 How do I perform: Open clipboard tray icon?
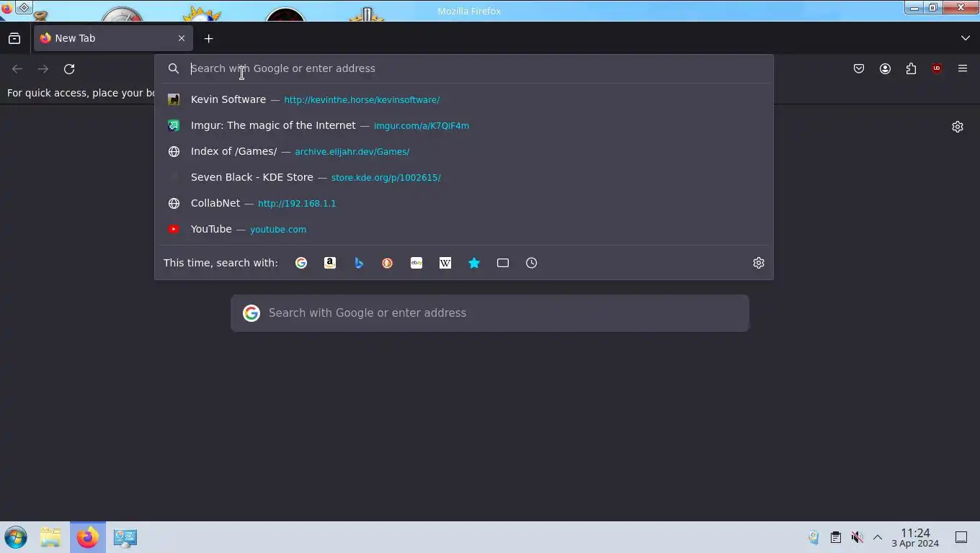[x=835, y=537]
